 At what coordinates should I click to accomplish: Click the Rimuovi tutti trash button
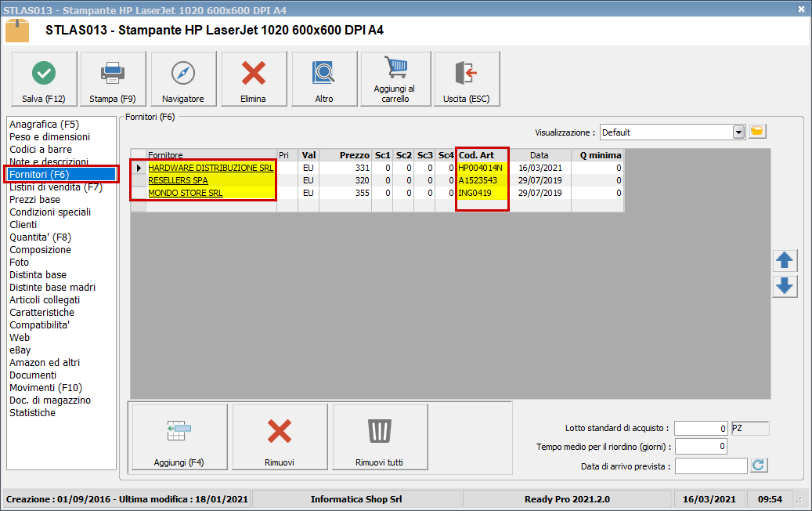[x=379, y=436]
